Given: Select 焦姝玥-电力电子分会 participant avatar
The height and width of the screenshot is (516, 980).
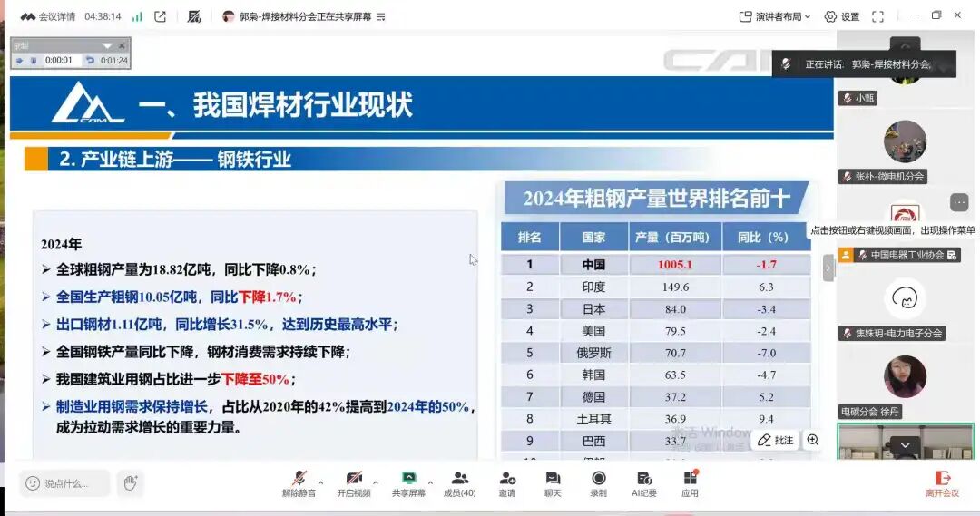Looking at the screenshot, I should coord(905,298).
